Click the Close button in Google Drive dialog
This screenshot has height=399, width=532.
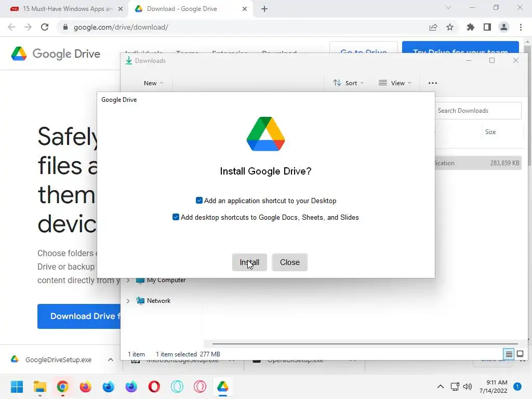[290, 262]
